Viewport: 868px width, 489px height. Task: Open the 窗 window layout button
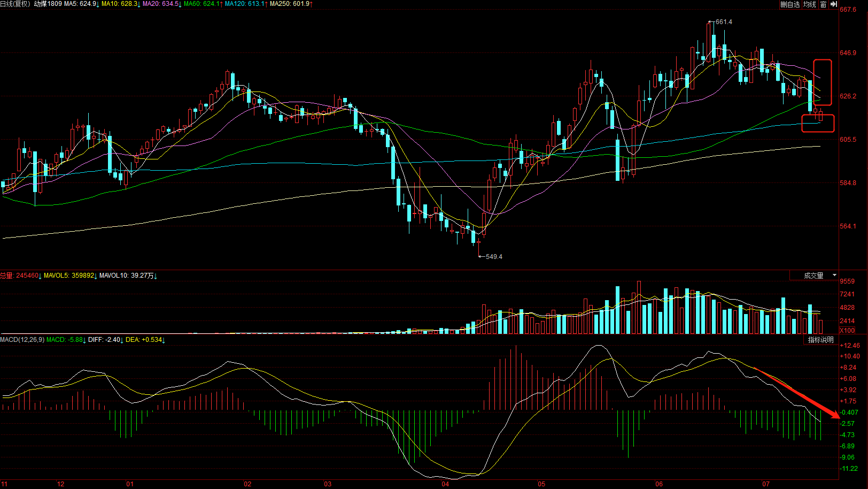(x=823, y=4)
